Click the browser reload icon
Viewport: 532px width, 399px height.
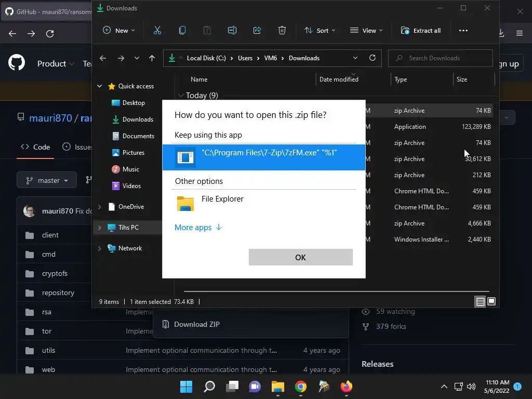(x=50, y=34)
